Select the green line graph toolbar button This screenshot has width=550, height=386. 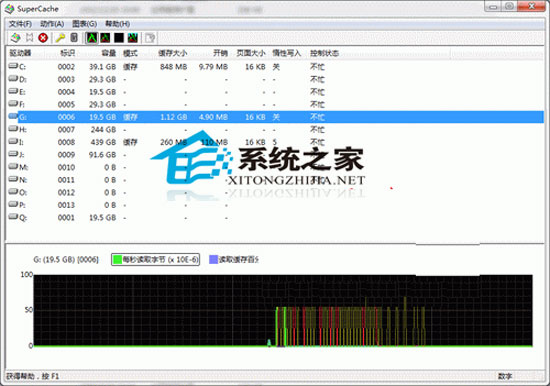click(x=92, y=38)
